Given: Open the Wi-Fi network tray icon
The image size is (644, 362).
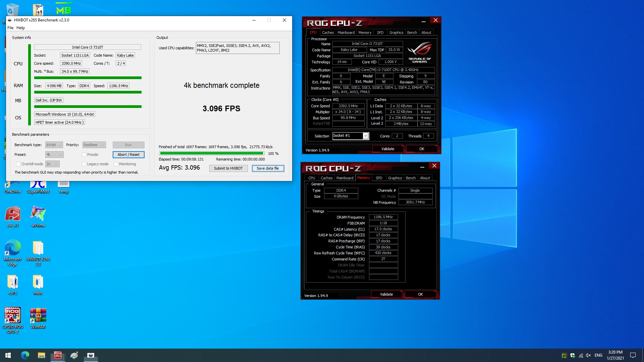Looking at the screenshot, I should coord(581,356).
